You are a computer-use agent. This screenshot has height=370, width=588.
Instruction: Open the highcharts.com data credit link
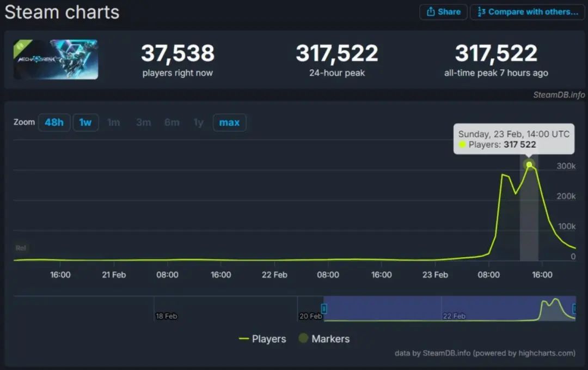coord(485,353)
